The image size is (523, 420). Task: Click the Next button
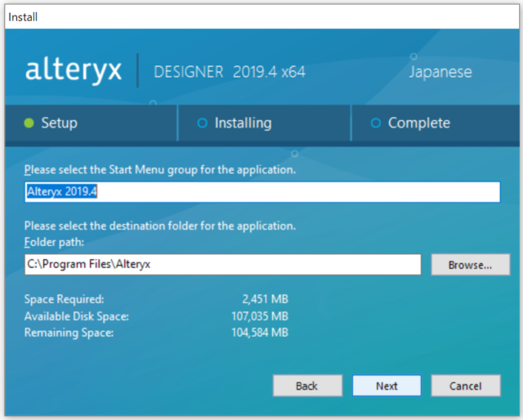[x=387, y=386]
